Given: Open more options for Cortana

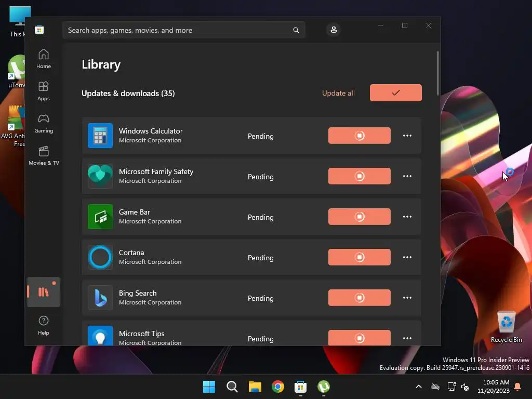Looking at the screenshot, I should (407, 257).
